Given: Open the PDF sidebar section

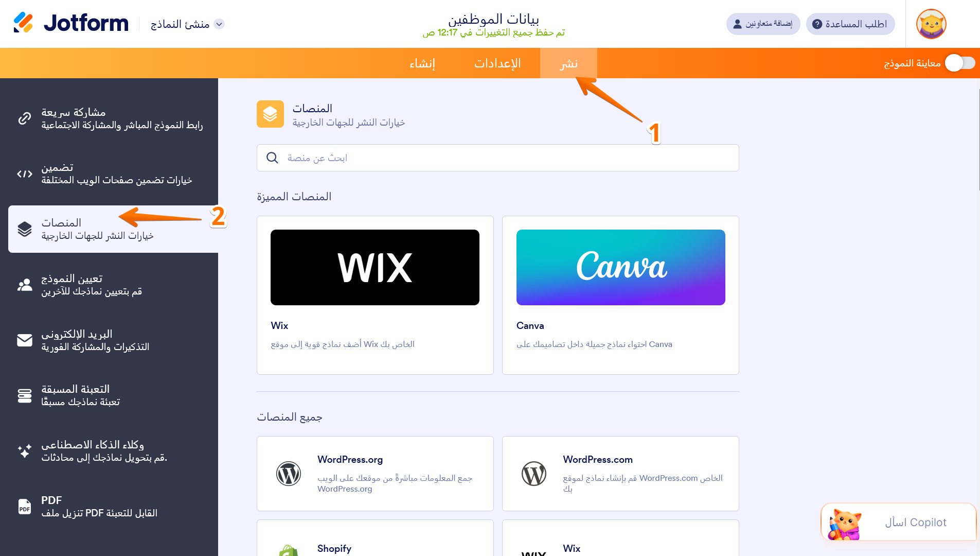Looking at the screenshot, I should tap(113, 507).
